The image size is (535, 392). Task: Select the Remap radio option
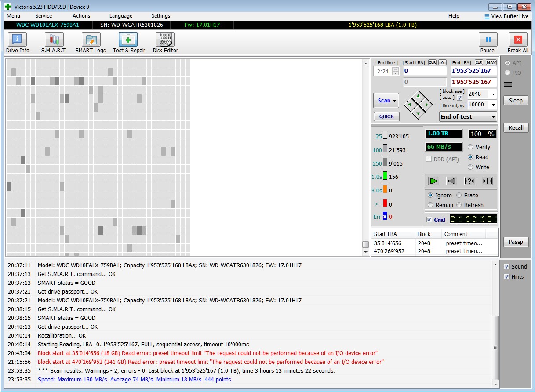point(431,205)
